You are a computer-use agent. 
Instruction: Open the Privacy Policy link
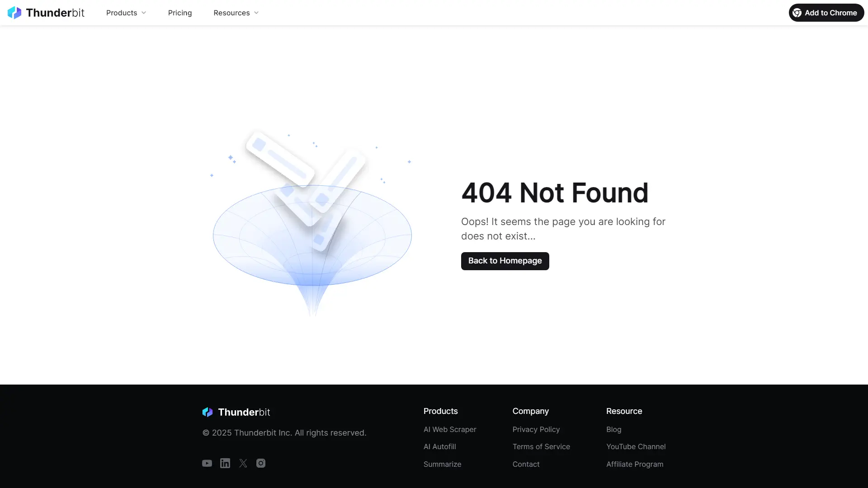pyautogui.click(x=536, y=429)
